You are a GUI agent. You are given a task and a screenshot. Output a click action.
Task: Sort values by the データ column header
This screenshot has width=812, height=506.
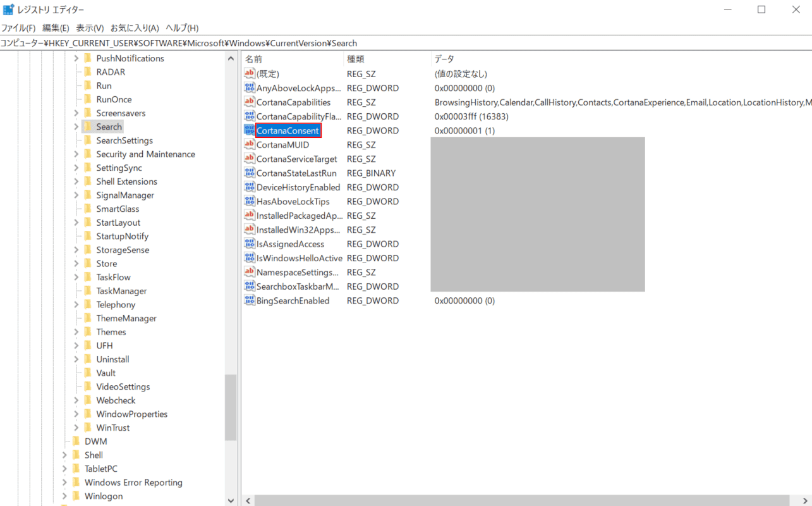point(621,59)
